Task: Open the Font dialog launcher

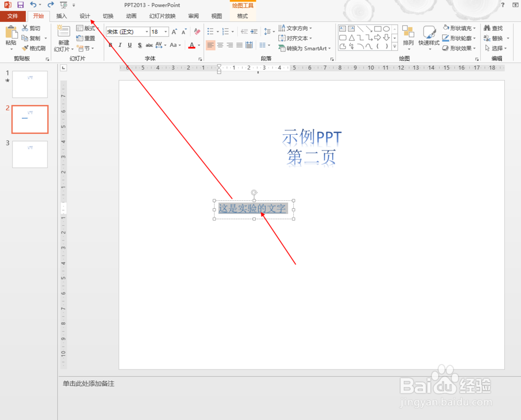Action: (x=200, y=59)
